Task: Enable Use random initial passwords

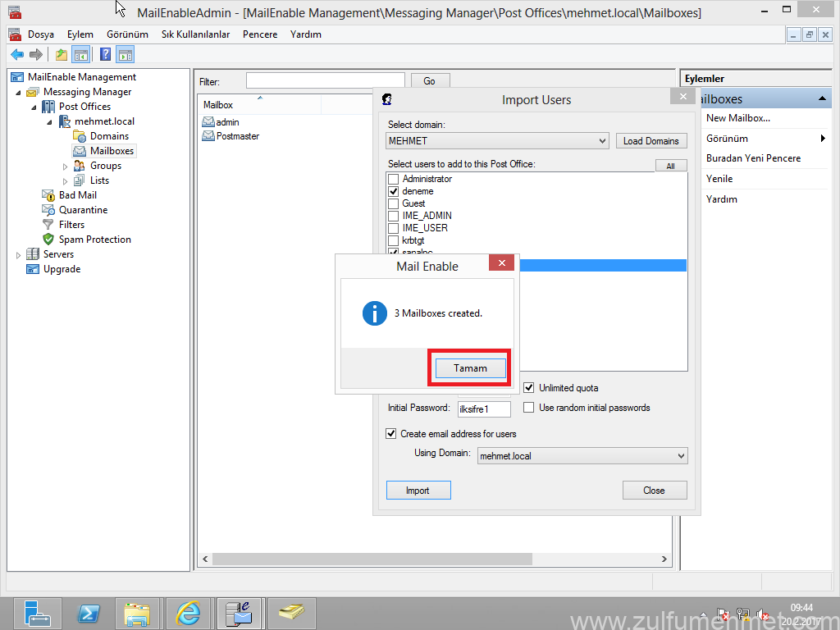Action: [x=529, y=408]
